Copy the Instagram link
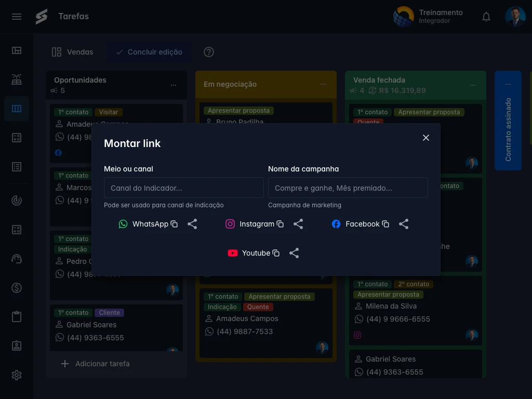Screen dimensions: 532x399 pos(280,224)
